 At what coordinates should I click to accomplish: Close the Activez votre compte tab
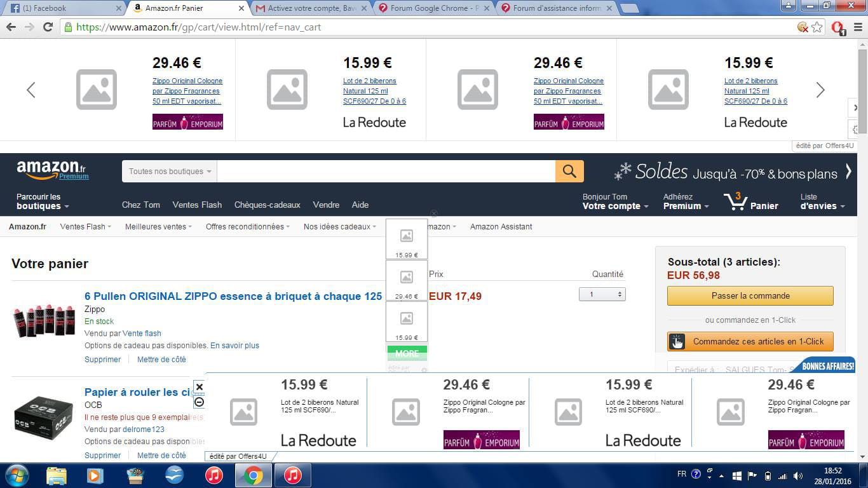(364, 8)
